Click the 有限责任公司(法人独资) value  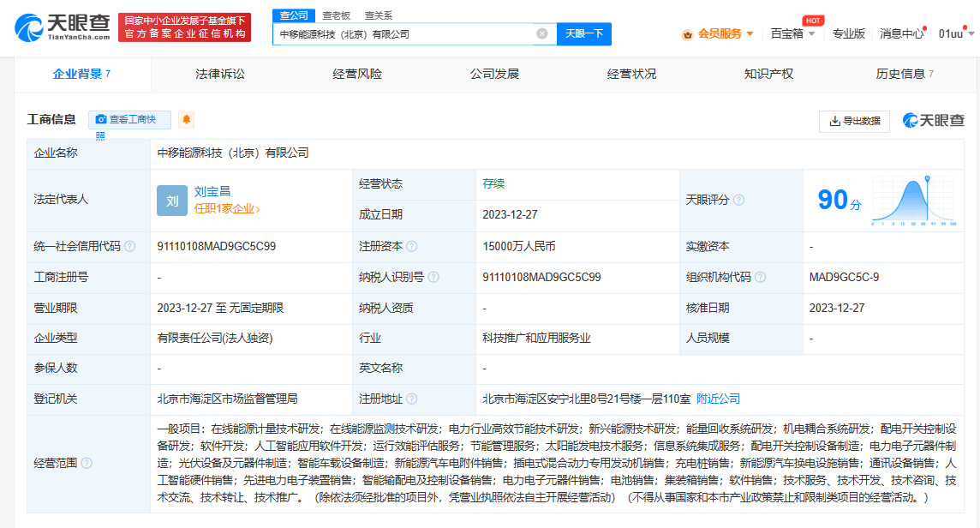click(x=214, y=339)
